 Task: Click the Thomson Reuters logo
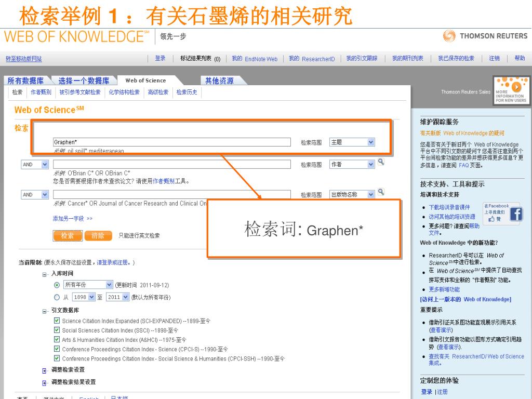click(485, 36)
